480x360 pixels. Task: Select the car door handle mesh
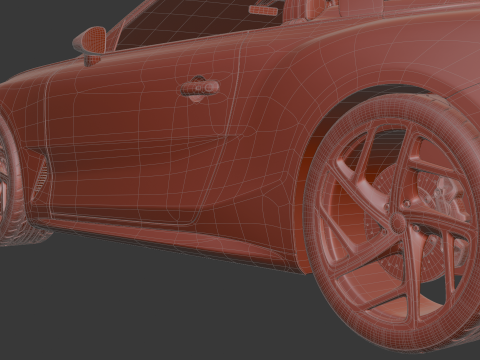[200, 88]
